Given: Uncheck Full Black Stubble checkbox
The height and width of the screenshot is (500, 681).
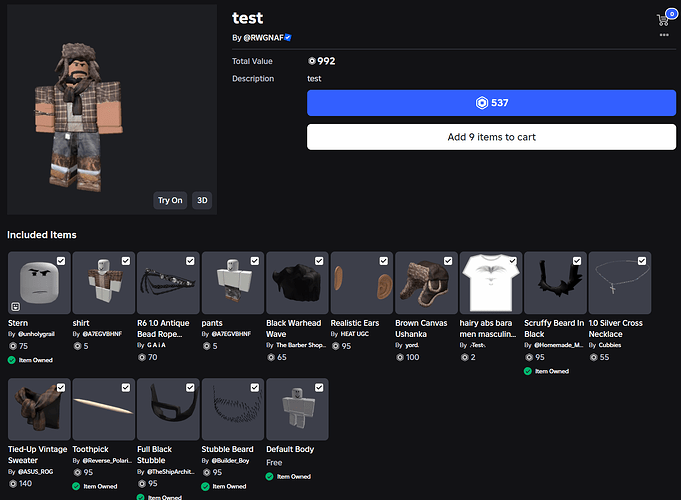Looking at the screenshot, I should click(190, 387).
